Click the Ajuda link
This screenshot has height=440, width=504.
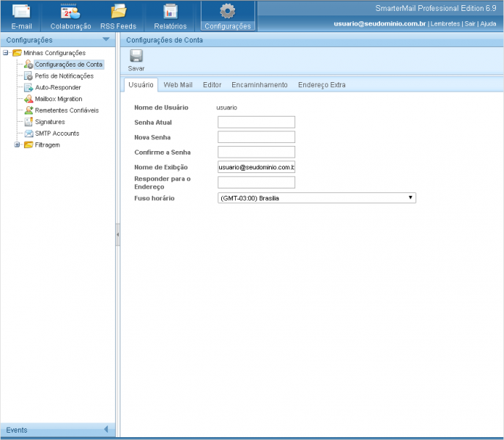488,23
